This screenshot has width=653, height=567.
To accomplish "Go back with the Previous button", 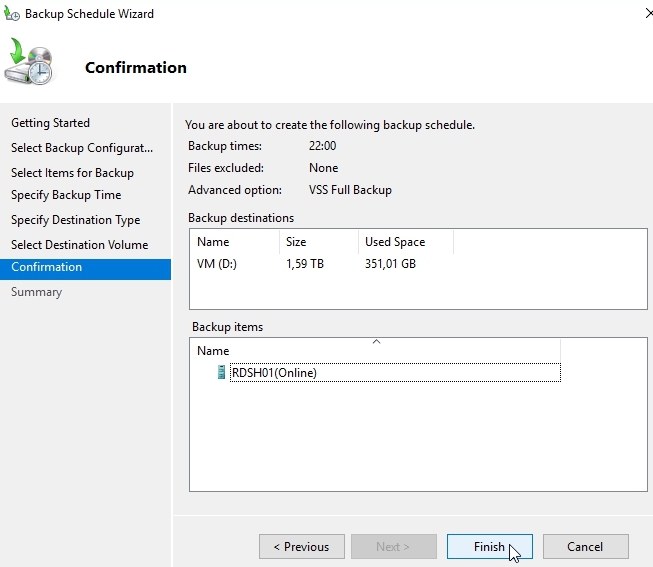I will pyautogui.click(x=302, y=547).
